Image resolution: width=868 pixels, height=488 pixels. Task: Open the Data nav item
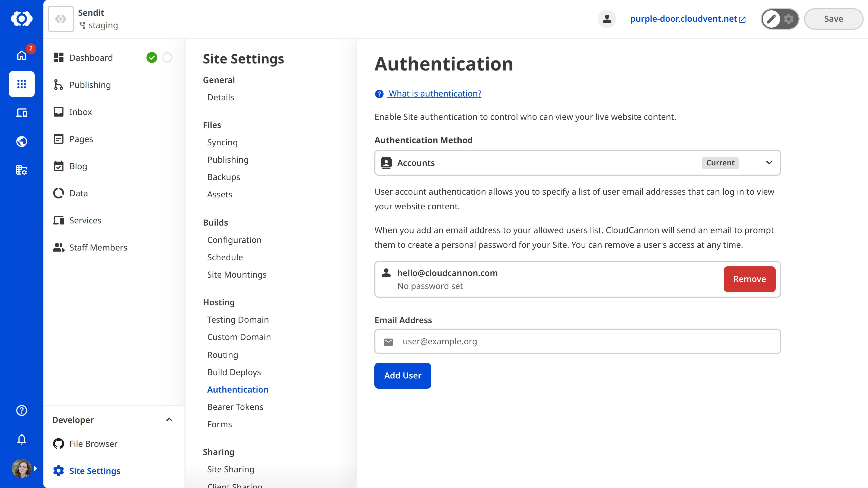pyautogui.click(x=78, y=193)
